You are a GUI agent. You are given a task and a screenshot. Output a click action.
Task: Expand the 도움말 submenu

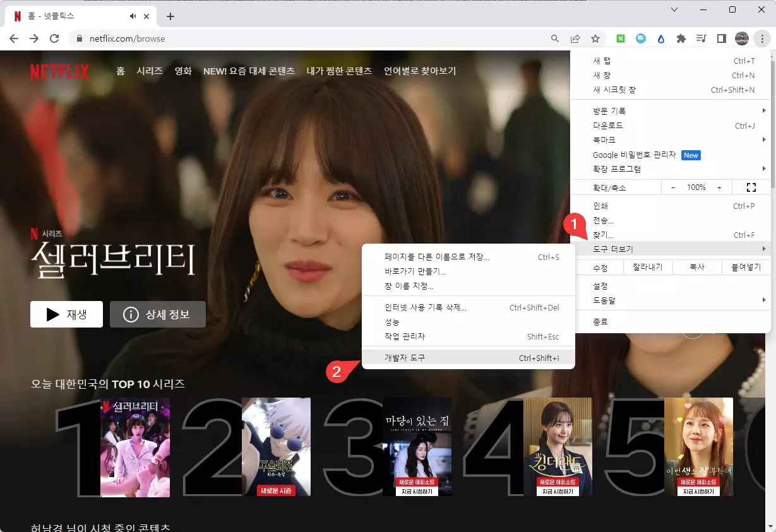[x=671, y=300]
